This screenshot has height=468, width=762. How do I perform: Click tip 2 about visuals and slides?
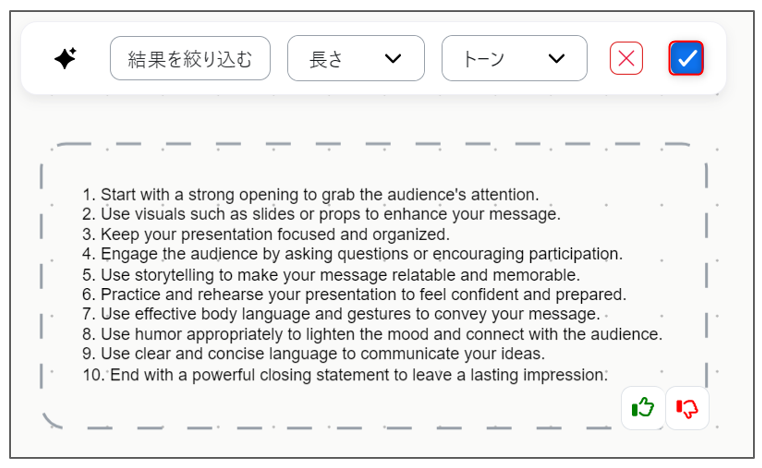[321, 214]
